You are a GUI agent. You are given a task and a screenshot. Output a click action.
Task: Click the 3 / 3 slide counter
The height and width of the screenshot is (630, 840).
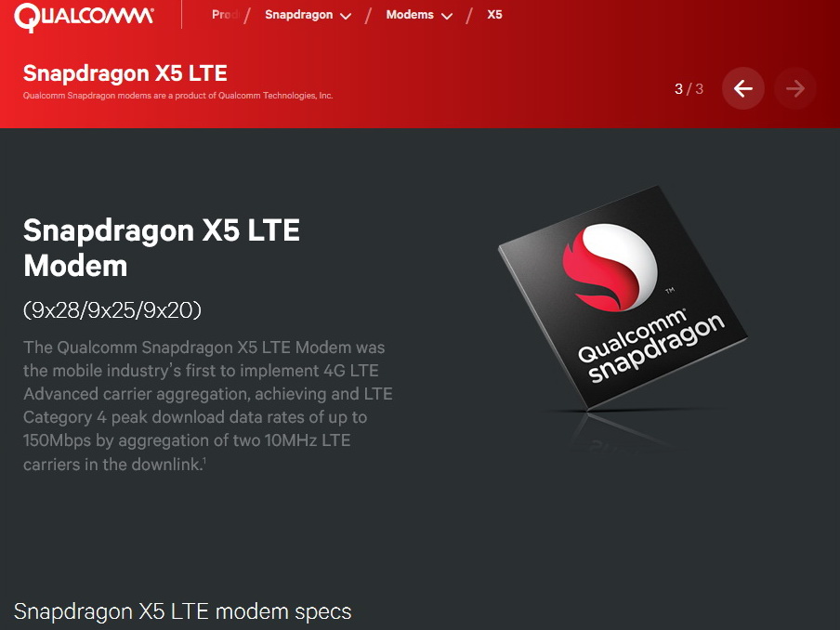coord(689,89)
